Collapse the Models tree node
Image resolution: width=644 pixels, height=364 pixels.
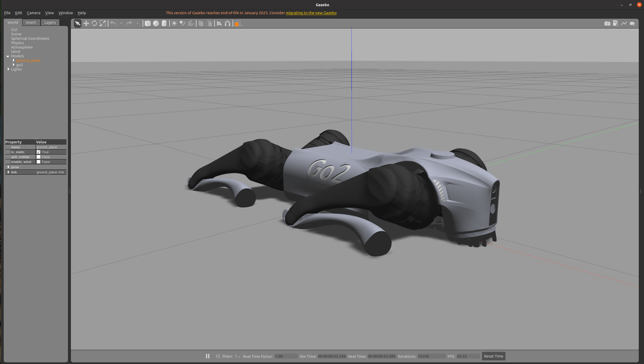click(8, 56)
